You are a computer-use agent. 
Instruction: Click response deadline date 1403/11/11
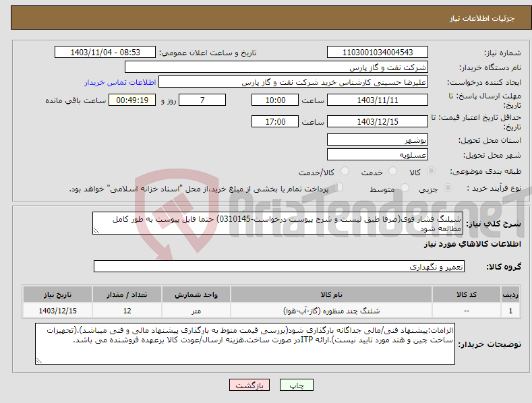click(x=378, y=100)
